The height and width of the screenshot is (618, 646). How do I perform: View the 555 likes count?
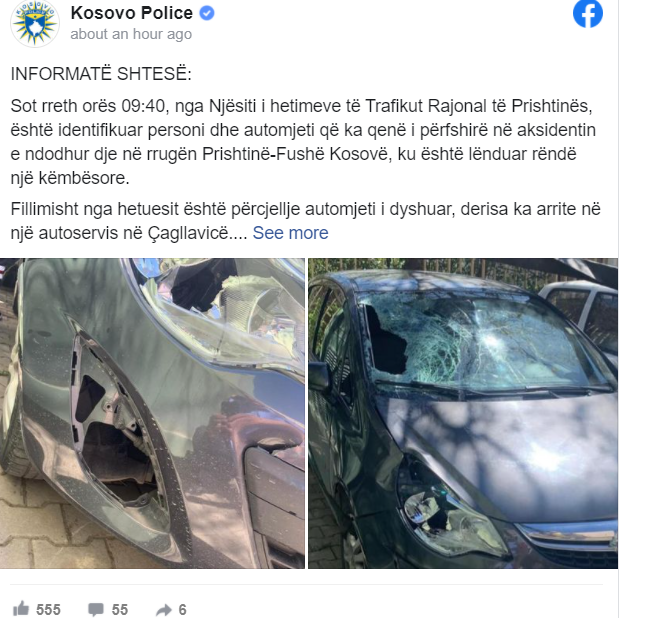[x=48, y=609]
